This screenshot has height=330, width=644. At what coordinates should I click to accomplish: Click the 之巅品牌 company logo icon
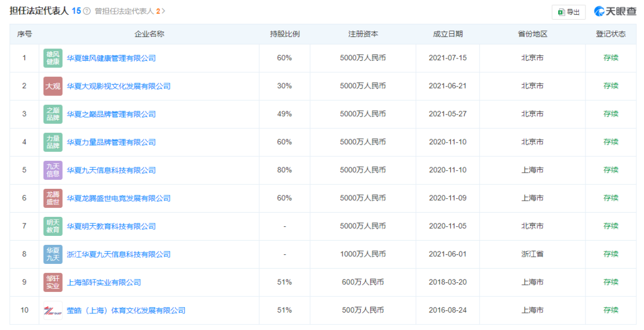pos(53,114)
